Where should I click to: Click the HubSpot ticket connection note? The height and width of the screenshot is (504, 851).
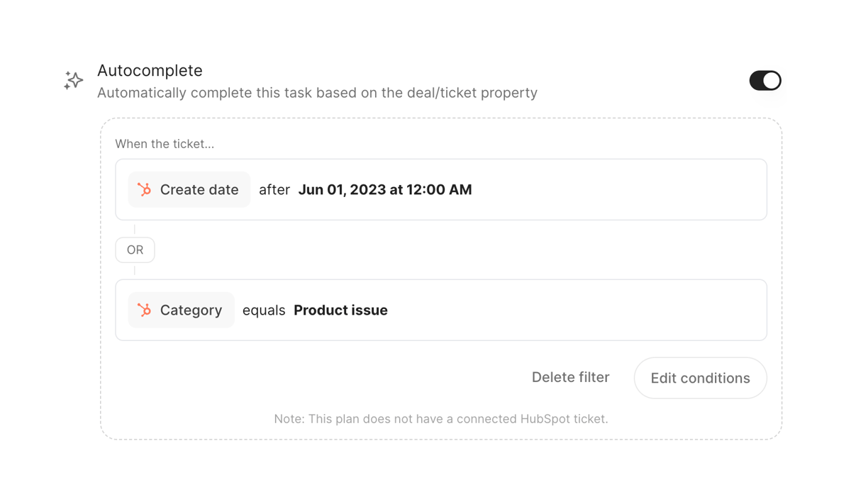click(x=441, y=419)
